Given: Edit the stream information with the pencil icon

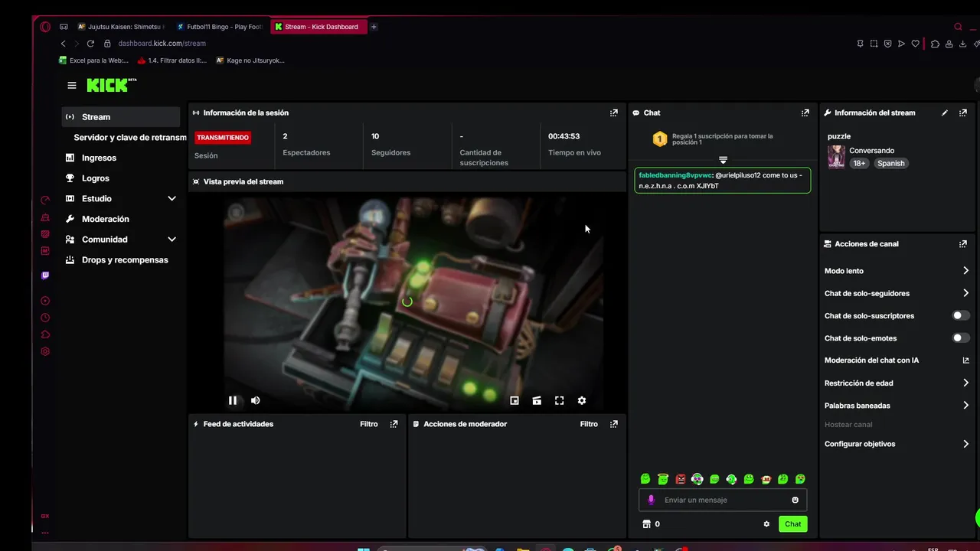Looking at the screenshot, I should tap(944, 112).
